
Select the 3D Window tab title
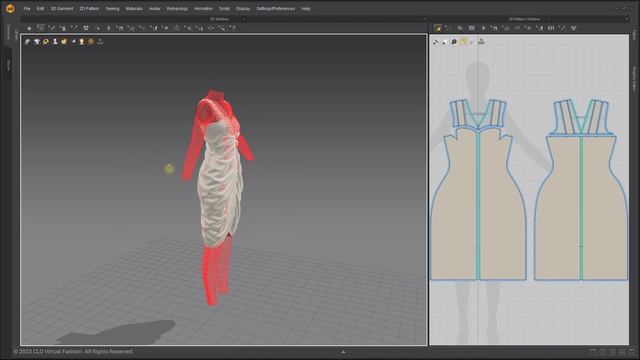coord(219,19)
